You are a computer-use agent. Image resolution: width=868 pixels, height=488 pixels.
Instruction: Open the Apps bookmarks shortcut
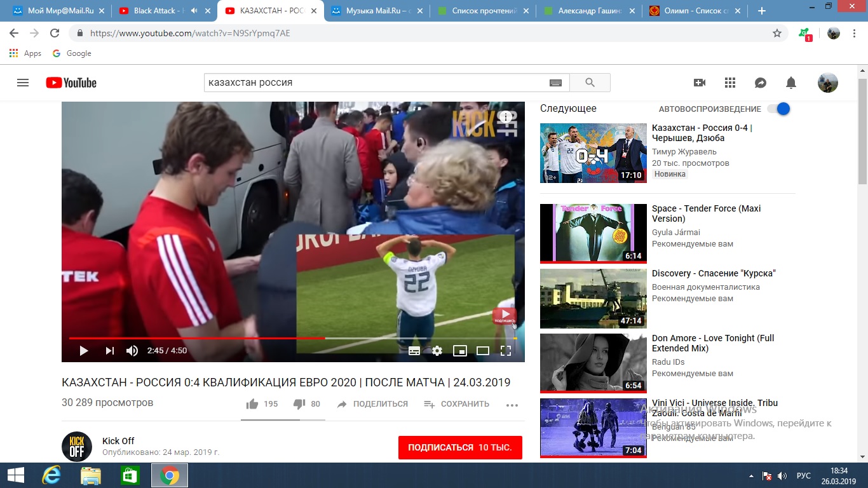[x=25, y=53]
